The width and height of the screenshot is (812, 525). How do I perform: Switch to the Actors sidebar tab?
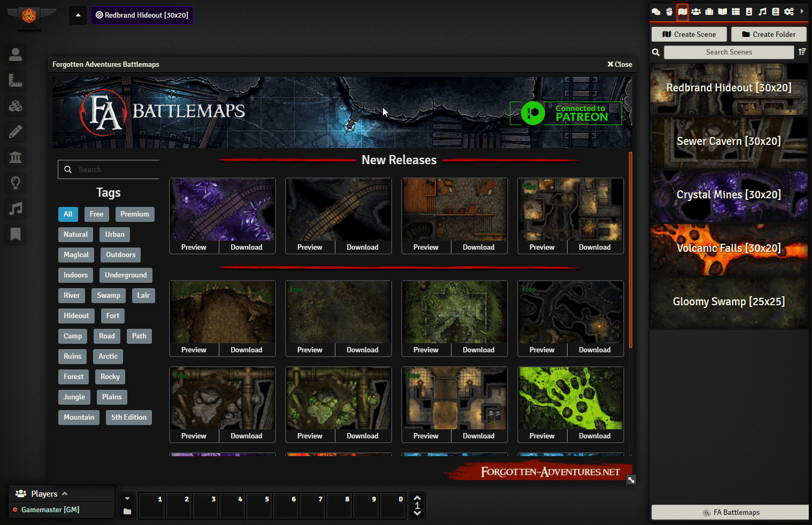(x=696, y=12)
